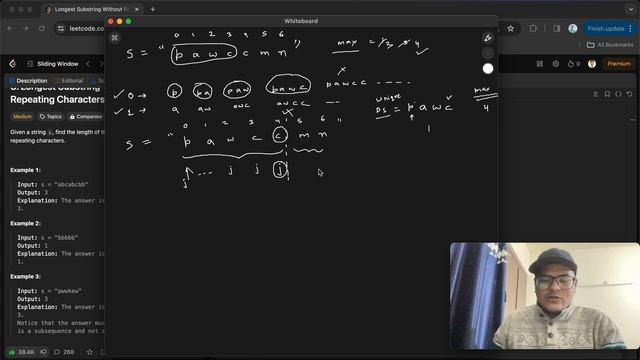Go to previous problem chevron
This screenshot has height=360, width=640.
tap(88, 64)
